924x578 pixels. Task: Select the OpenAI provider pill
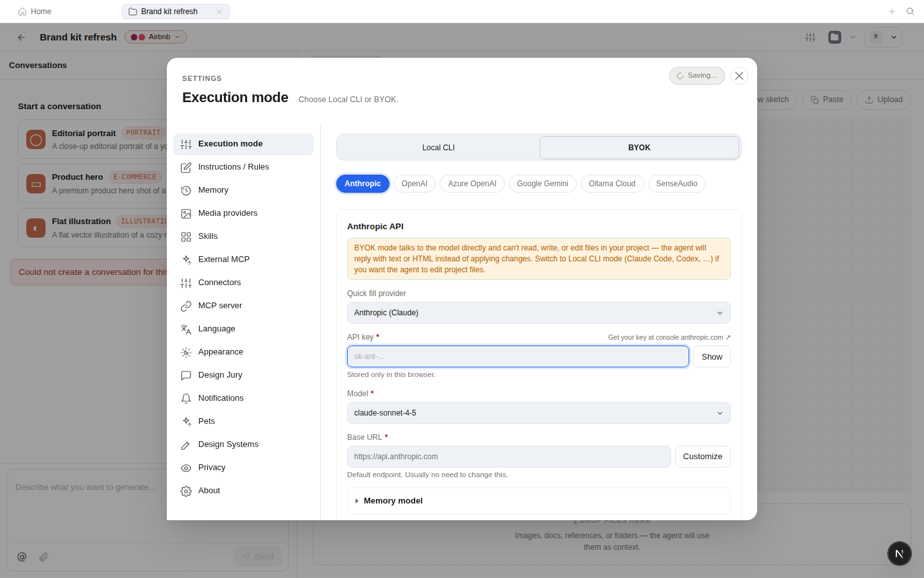click(415, 184)
